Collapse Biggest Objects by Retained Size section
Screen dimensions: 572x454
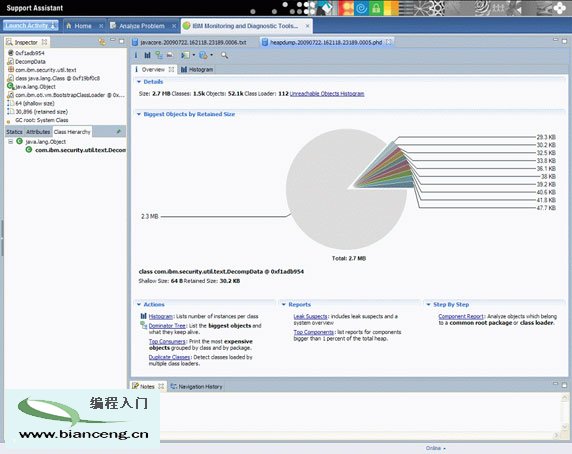tap(139, 114)
